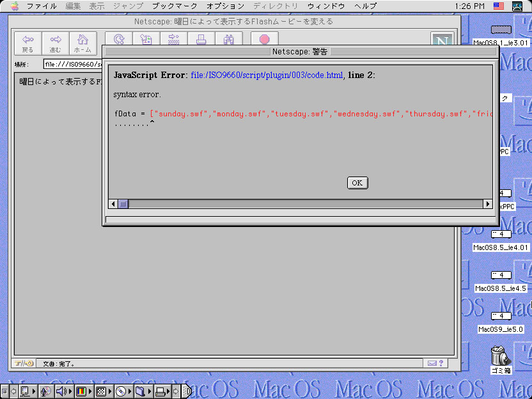
Task: Collapse the Control Strip using its end tab
Action: click(x=187, y=391)
